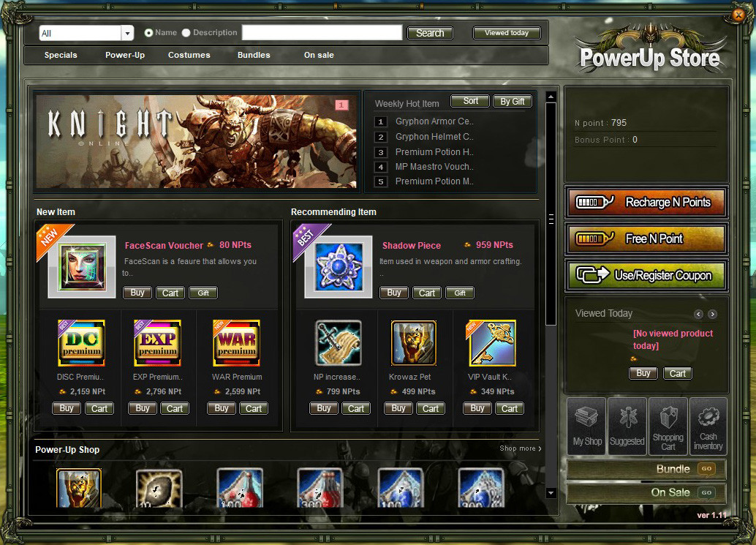Add Krowaz Pet to cart
Screen dimensions: 756x545
431,408
